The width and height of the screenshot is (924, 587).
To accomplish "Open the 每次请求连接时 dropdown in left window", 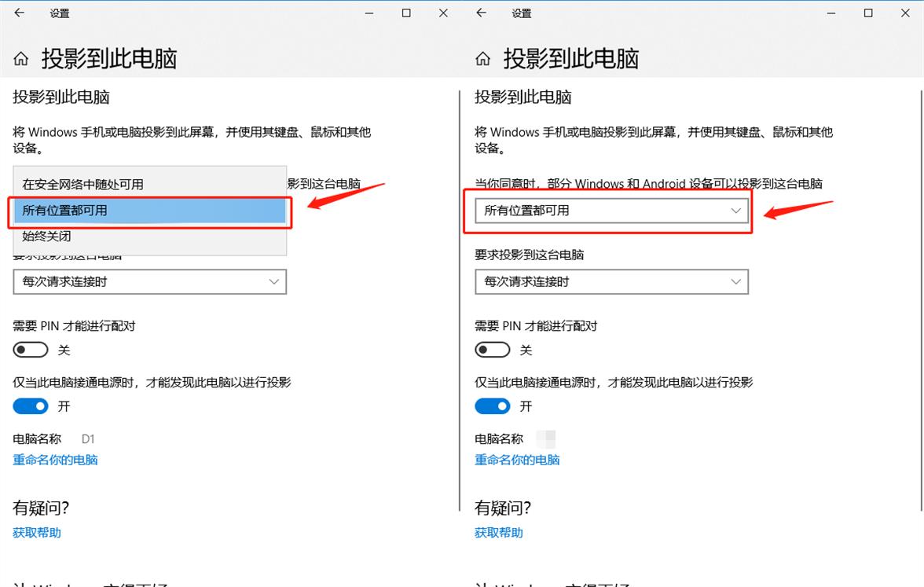I will [x=149, y=281].
